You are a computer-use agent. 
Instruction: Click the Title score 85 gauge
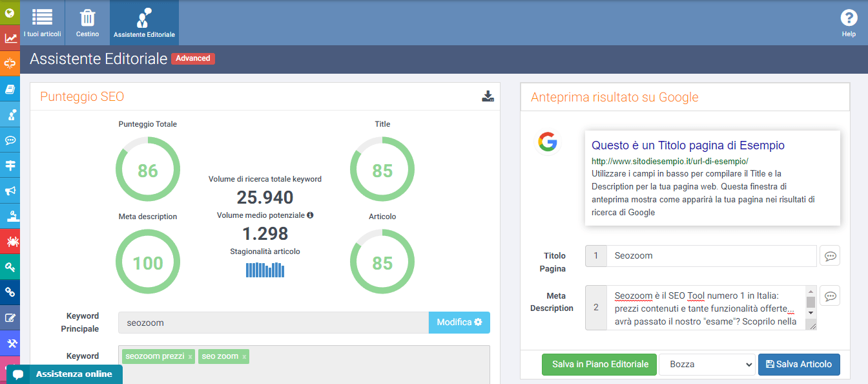click(382, 170)
